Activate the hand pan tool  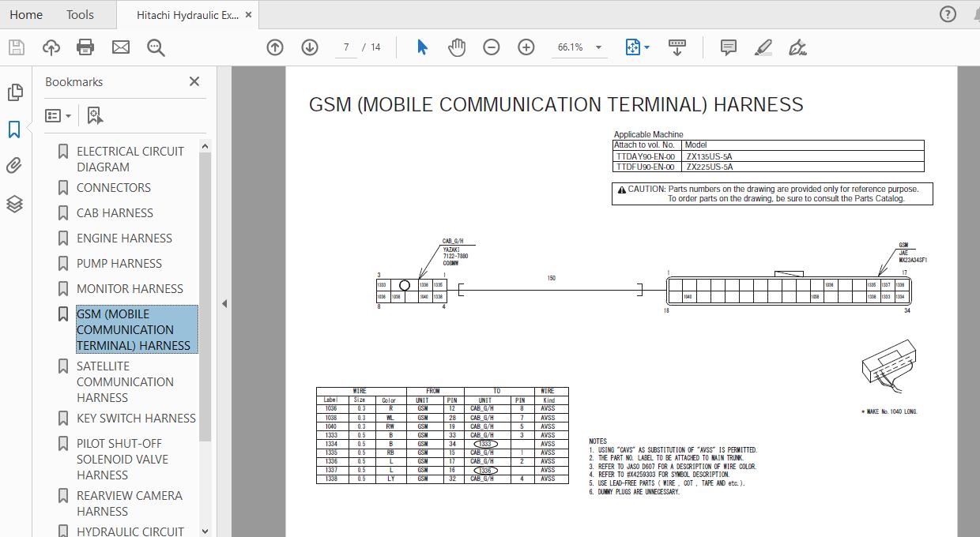click(457, 47)
